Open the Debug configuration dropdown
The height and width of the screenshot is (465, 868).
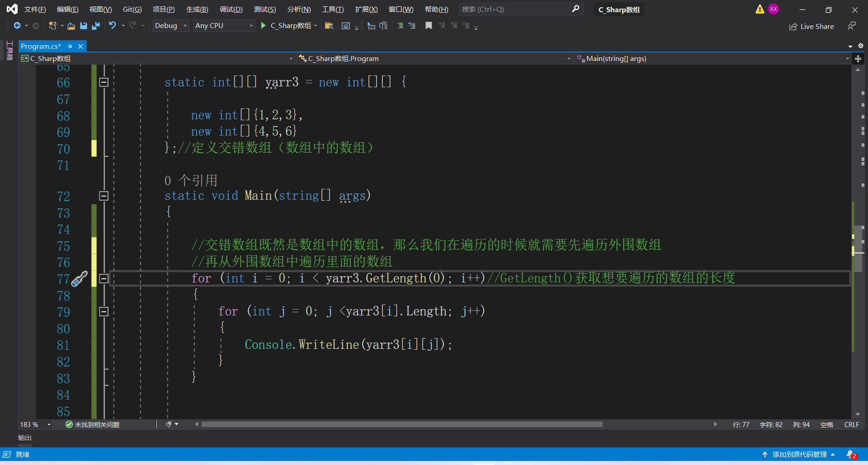[170, 26]
